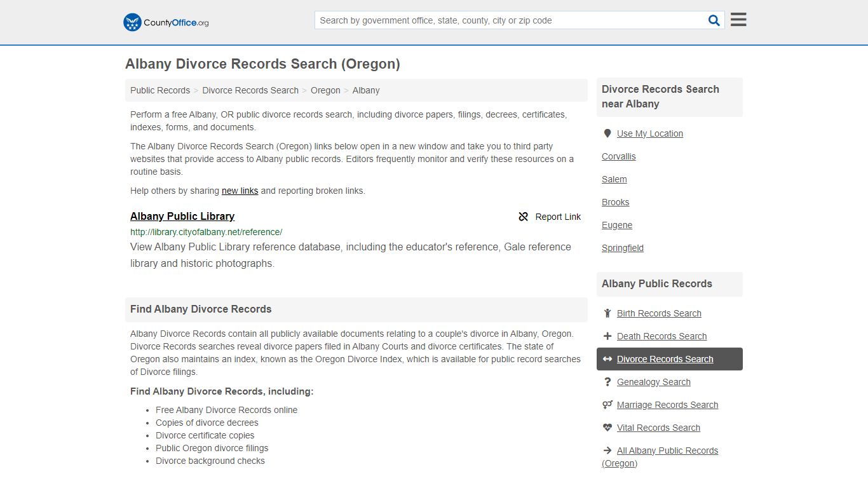Open Albany Public Library heading link

[182, 216]
